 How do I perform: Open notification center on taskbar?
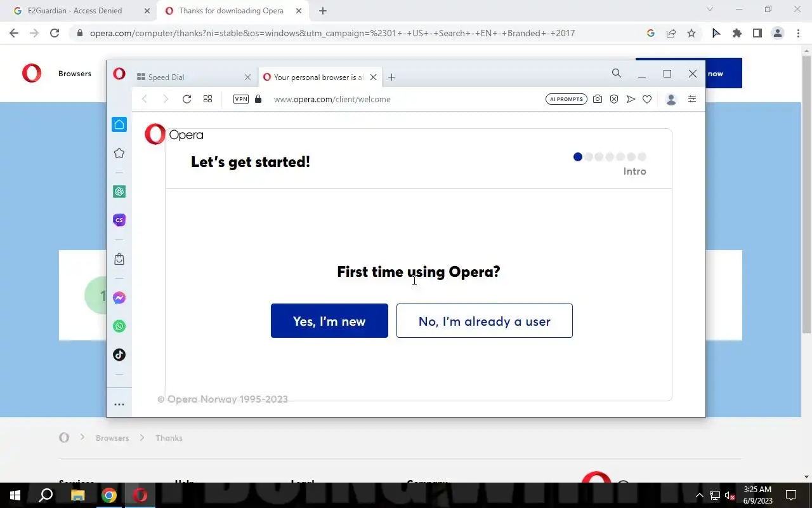click(x=791, y=495)
